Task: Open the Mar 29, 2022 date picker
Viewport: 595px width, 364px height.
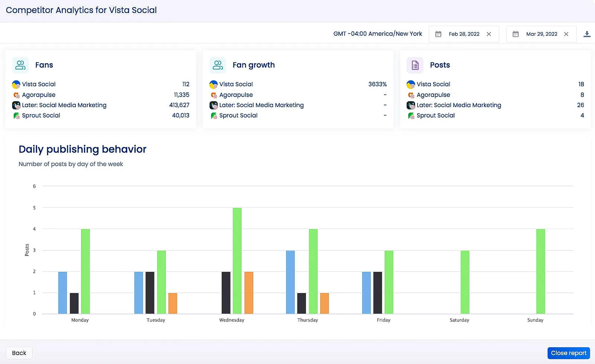Action: pyautogui.click(x=541, y=34)
